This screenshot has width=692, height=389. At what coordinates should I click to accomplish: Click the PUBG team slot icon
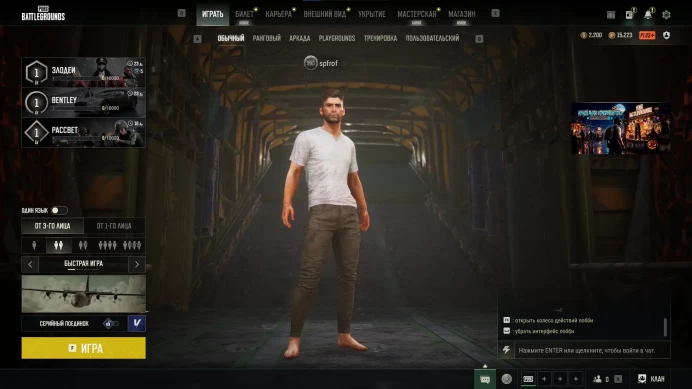click(528, 379)
